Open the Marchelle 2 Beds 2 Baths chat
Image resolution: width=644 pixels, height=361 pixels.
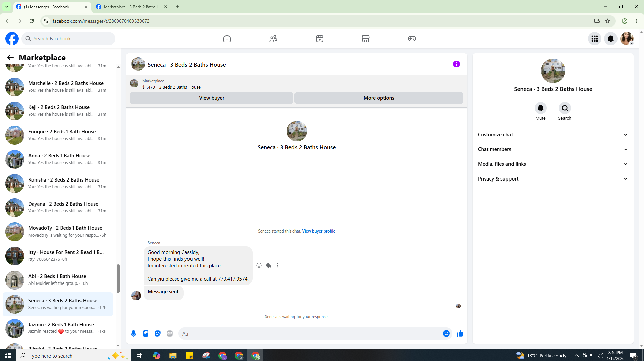[58, 87]
